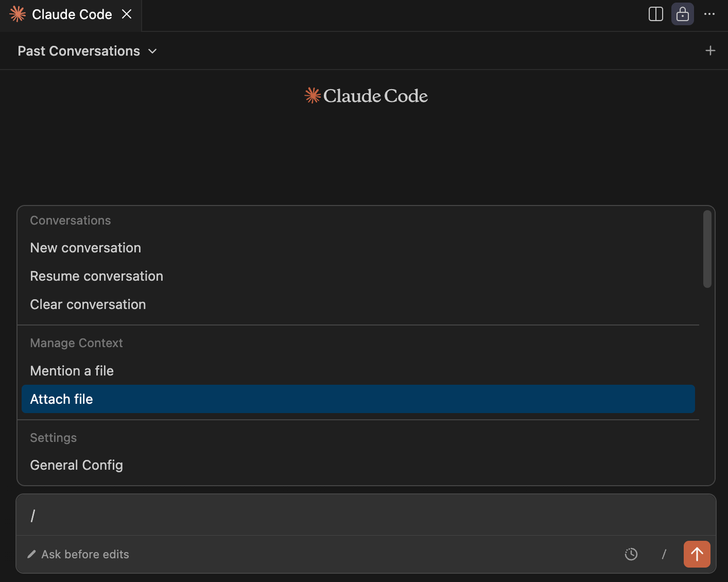Select New conversation from the command list
The height and width of the screenshot is (582, 728).
(x=85, y=248)
